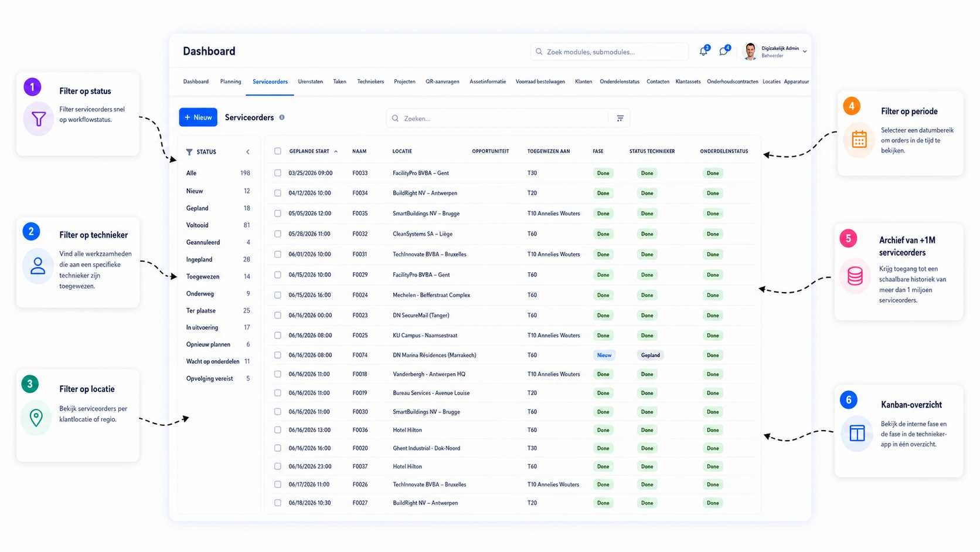Click the Gepland technician status badge
This screenshot has height=552, width=980.
point(650,355)
